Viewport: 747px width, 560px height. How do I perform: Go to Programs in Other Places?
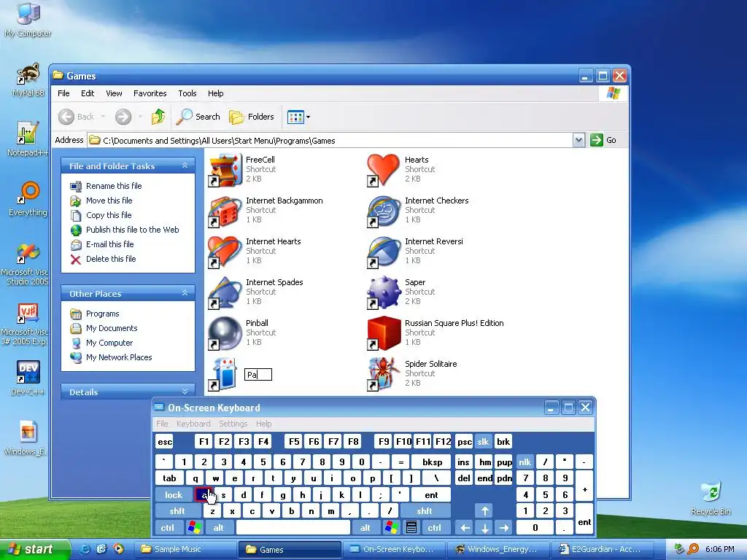[102, 314]
